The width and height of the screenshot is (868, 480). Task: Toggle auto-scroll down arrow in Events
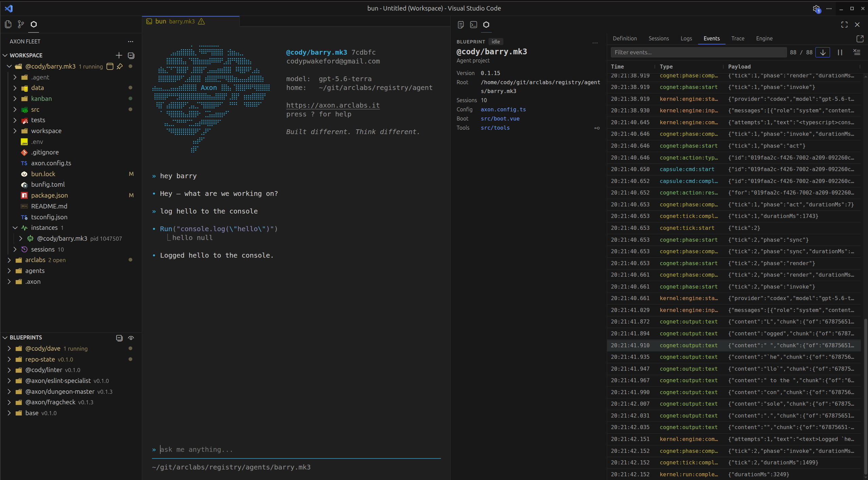coord(823,52)
